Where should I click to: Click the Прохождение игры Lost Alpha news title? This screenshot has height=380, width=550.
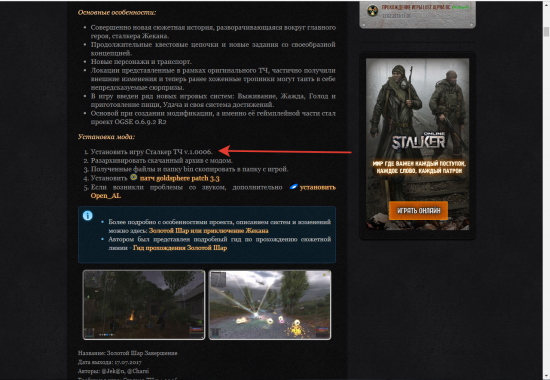click(x=416, y=7)
